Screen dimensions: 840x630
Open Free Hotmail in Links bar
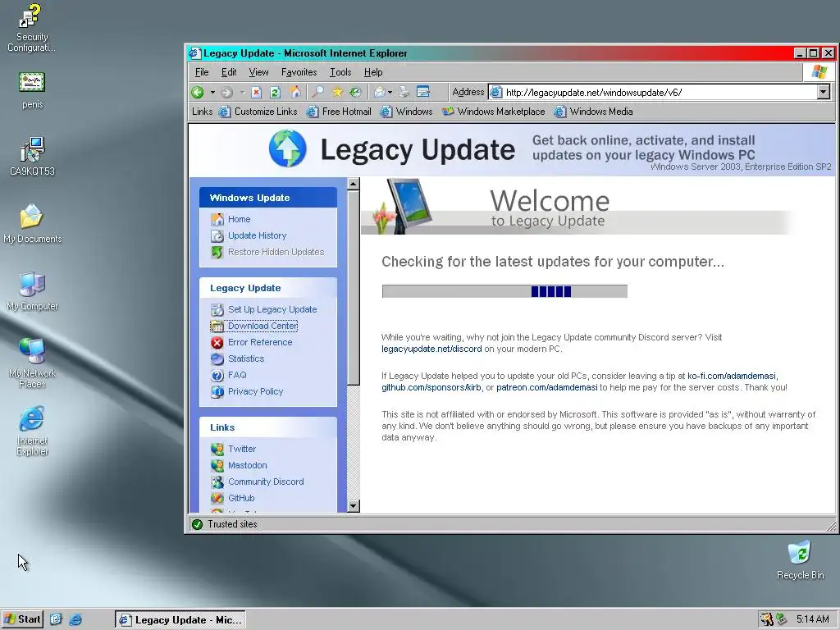(339, 112)
